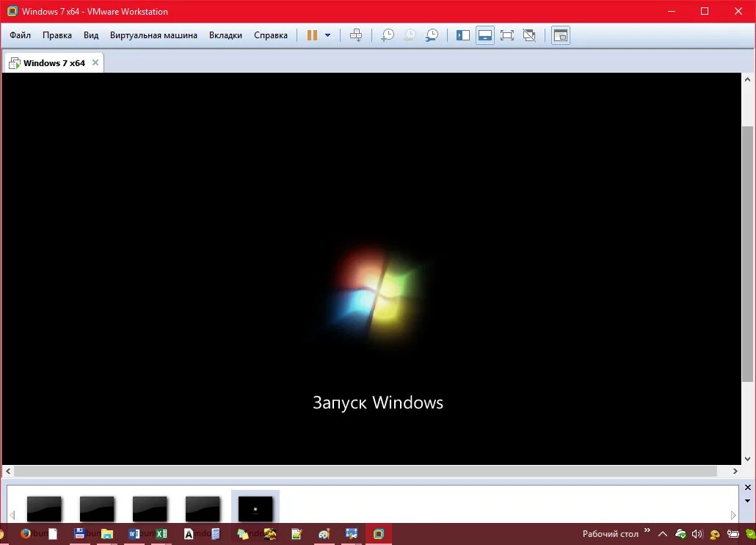Select the first VM thumbnail in the thumbnail bar

[44, 509]
